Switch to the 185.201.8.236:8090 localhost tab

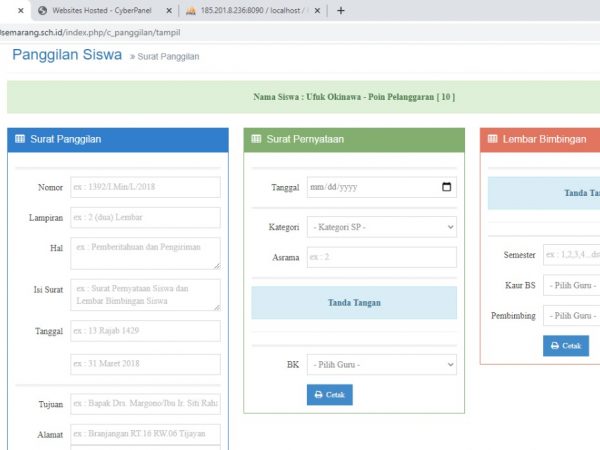[x=253, y=11]
